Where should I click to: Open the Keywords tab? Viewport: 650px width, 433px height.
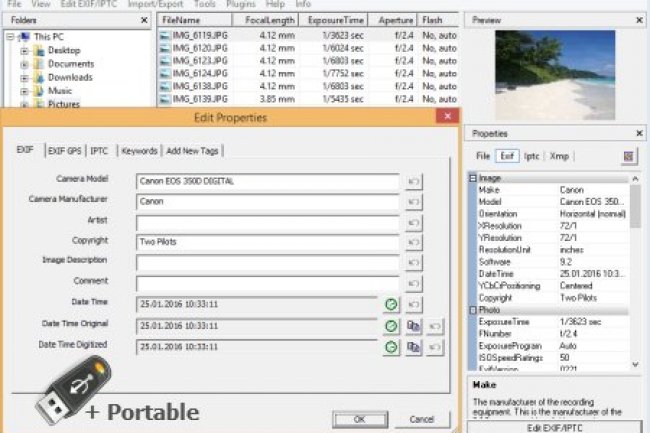coord(139,151)
